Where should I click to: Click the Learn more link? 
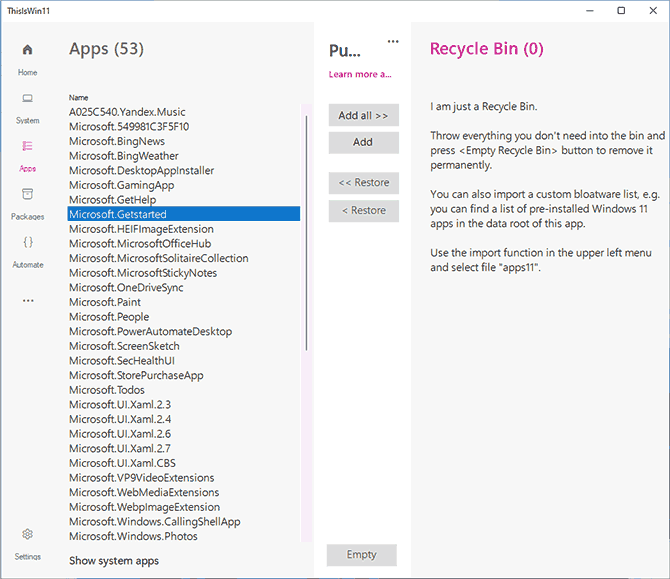pyautogui.click(x=360, y=74)
